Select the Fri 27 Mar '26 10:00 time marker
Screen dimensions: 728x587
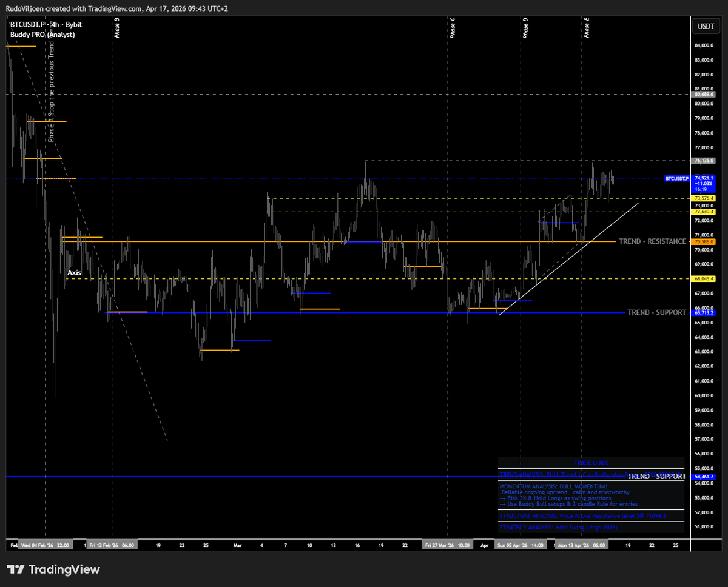click(447, 545)
